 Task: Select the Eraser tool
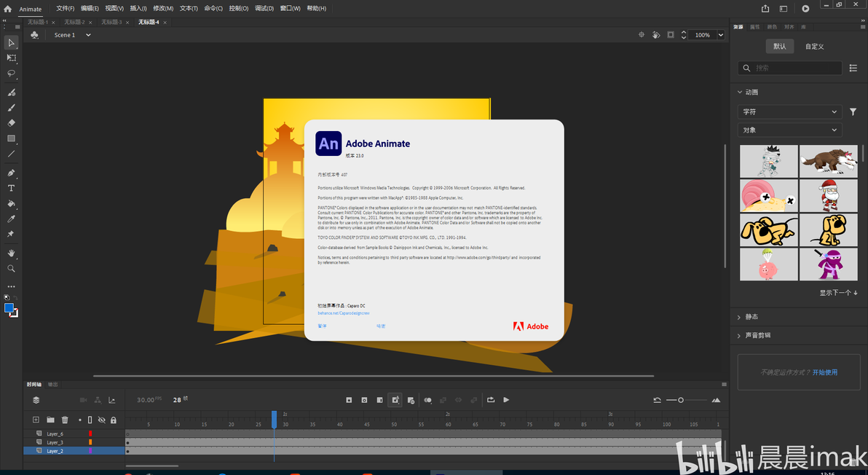[x=11, y=123]
